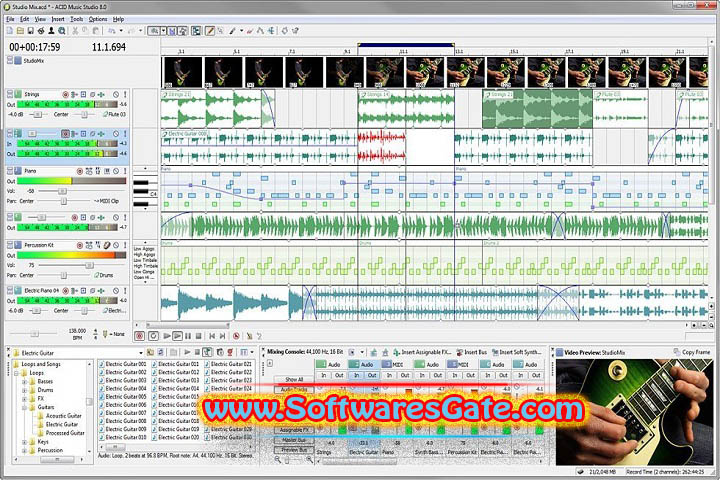Create a new project from toolbar
The height and width of the screenshot is (480, 720).
(9, 31)
